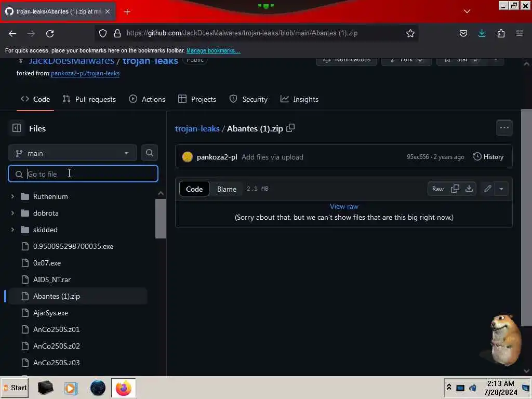Open the pankoza2-pl/trojan-leaks fork source link

(85, 73)
